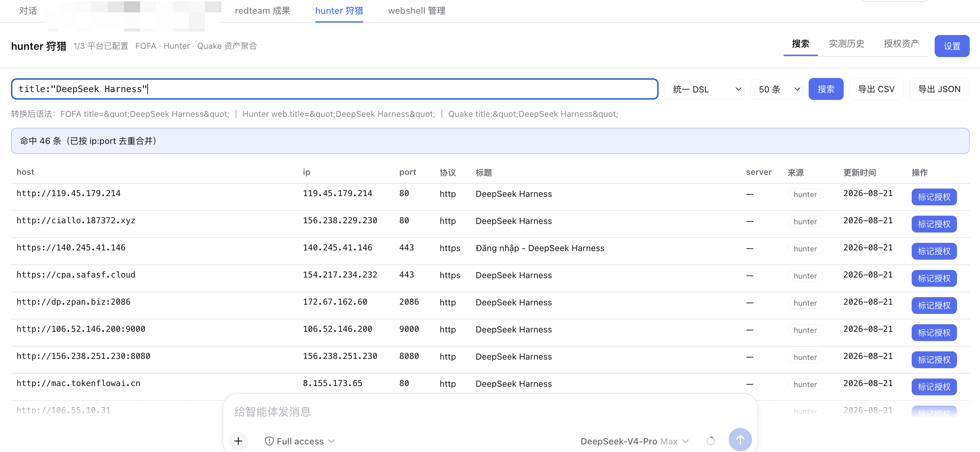
Task: Go to the webshell 管理 tab
Action: [x=417, y=11]
